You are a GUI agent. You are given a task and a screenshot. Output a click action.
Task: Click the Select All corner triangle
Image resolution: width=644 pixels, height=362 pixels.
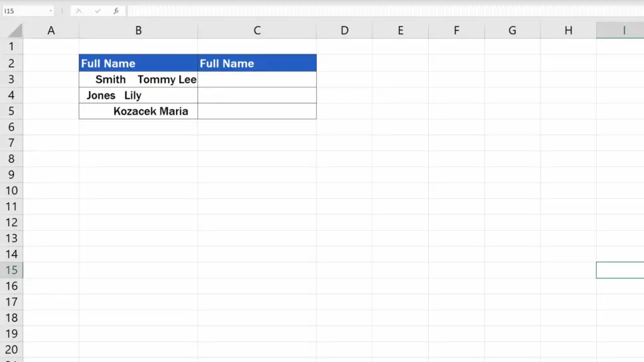[16, 30]
